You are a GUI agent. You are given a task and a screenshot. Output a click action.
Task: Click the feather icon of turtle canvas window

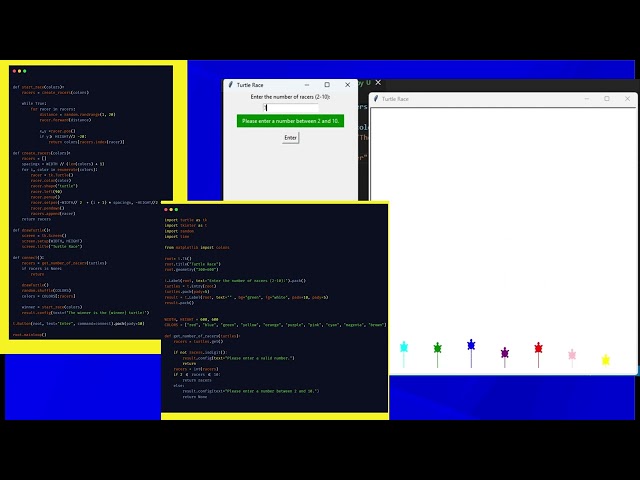click(376, 99)
